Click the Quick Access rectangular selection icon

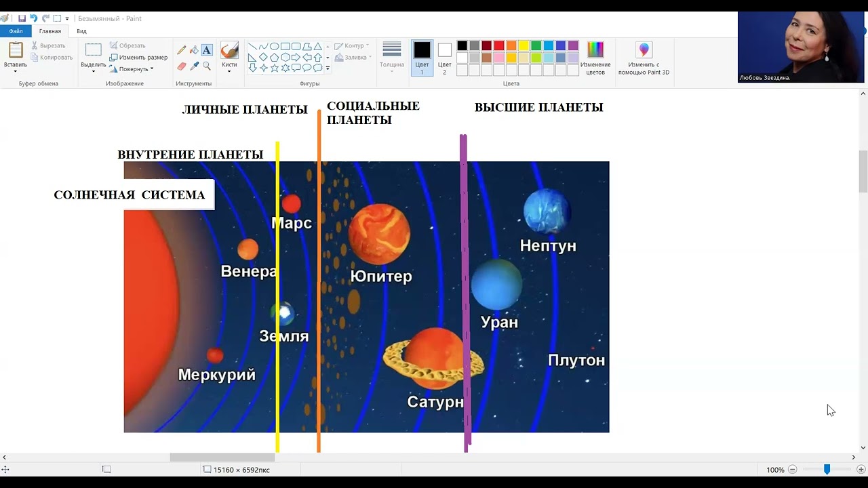tap(57, 18)
